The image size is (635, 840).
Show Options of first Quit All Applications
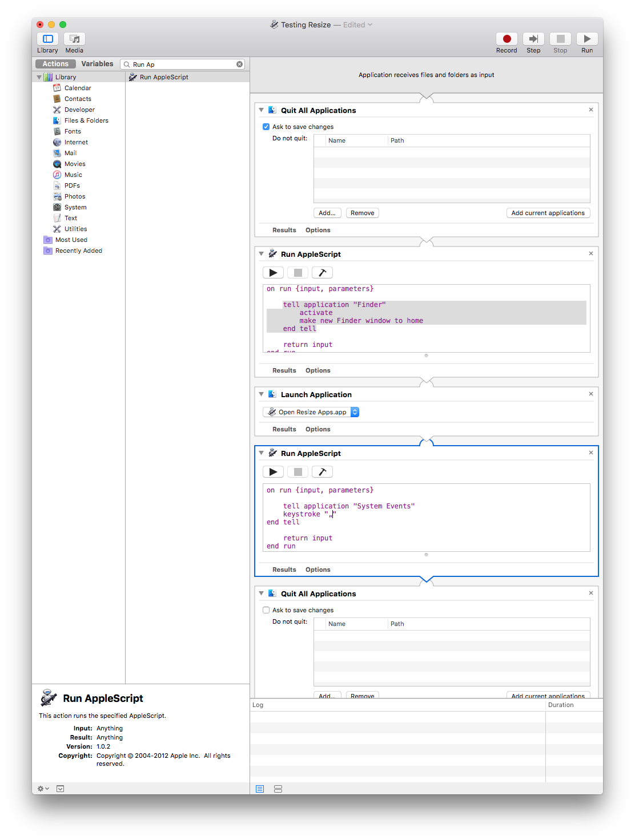pyautogui.click(x=318, y=230)
